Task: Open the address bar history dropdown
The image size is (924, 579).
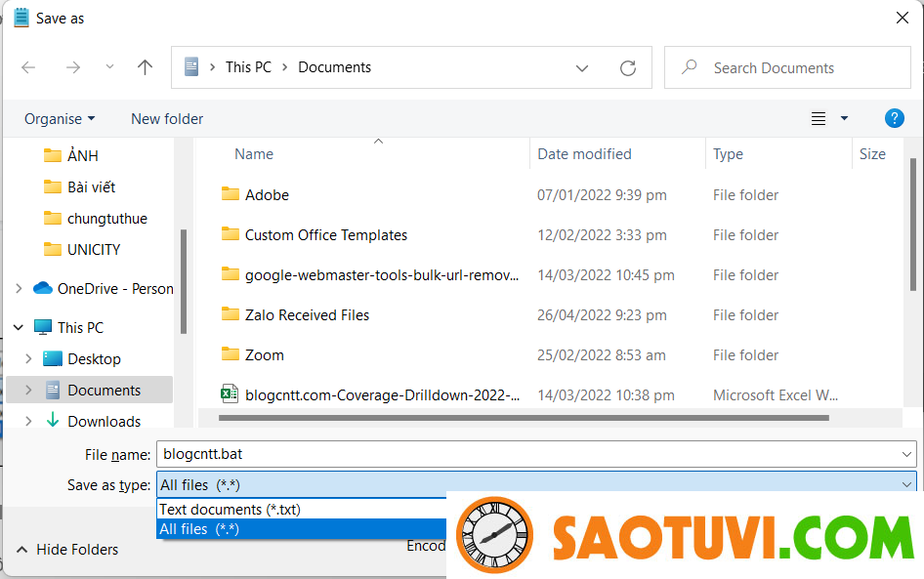Action: pyautogui.click(x=581, y=68)
